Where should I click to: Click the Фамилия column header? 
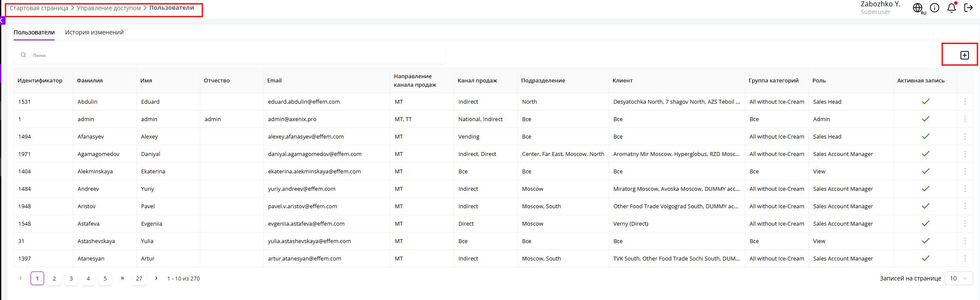click(x=90, y=81)
